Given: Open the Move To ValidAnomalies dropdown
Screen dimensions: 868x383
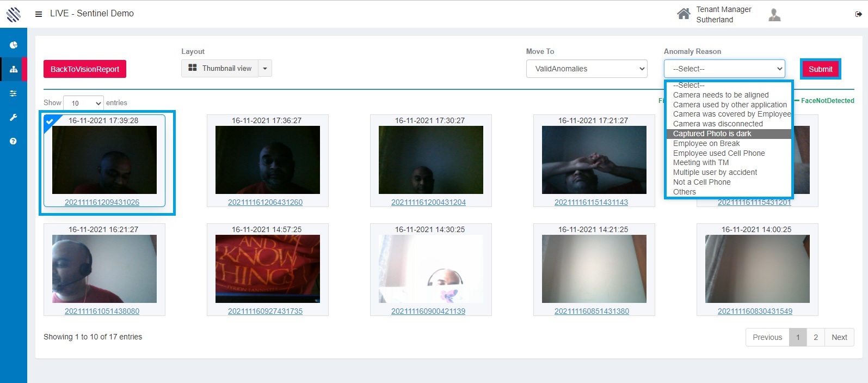Looking at the screenshot, I should point(587,69).
